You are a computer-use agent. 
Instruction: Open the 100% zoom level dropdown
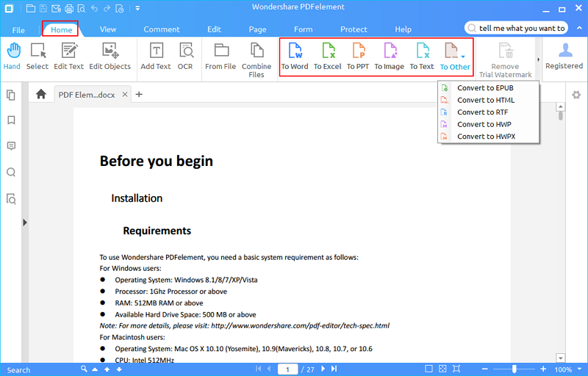(580, 369)
